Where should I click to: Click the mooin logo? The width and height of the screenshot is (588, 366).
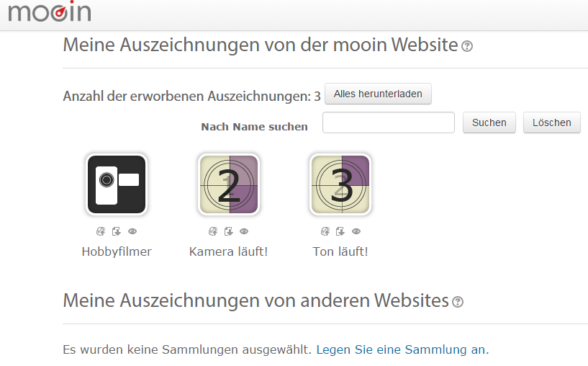coord(50,12)
